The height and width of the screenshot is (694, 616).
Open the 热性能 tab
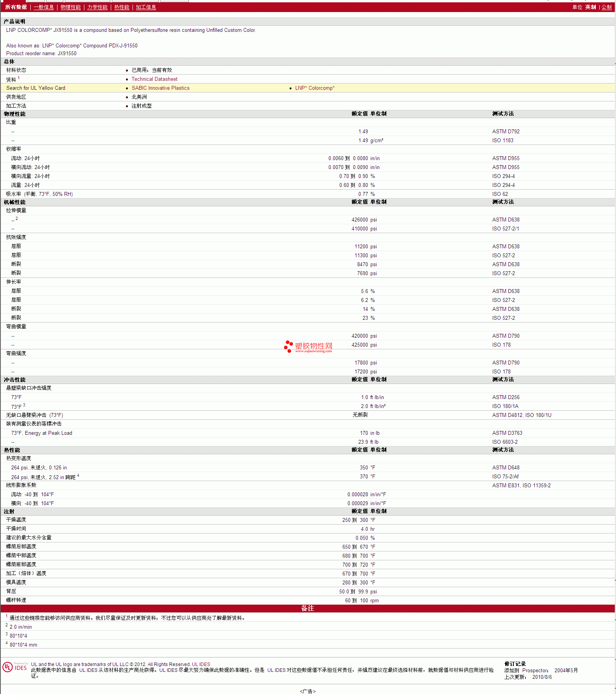[x=122, y=7]
